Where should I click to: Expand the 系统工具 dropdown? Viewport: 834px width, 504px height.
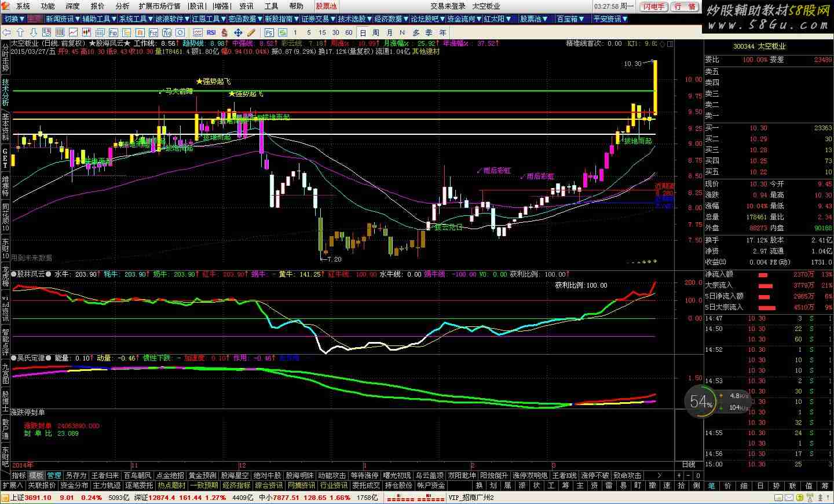[136, 19]
